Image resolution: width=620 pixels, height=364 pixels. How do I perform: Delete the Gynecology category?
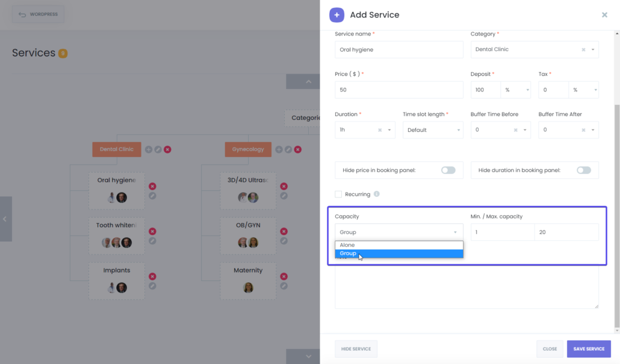tap(298, 149)
